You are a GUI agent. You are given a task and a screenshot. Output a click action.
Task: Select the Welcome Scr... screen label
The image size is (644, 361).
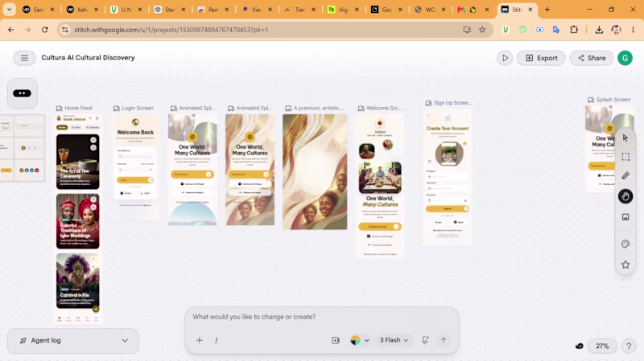point(380,108)
